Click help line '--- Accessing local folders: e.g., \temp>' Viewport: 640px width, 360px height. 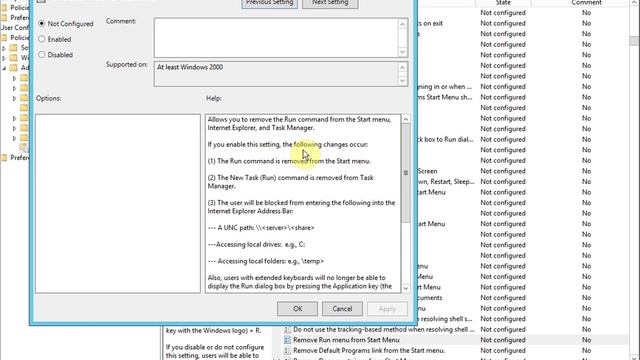click(266, 261)
